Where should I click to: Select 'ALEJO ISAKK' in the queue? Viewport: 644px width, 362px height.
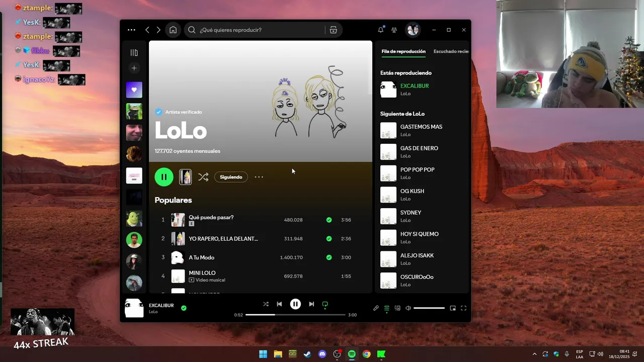[x=423, y=259]
